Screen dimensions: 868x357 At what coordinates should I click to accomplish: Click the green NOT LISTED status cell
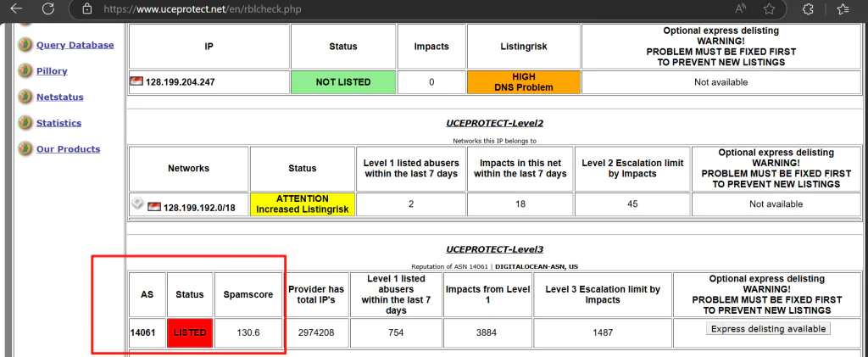pyautogui.click(x=343, y=82)
